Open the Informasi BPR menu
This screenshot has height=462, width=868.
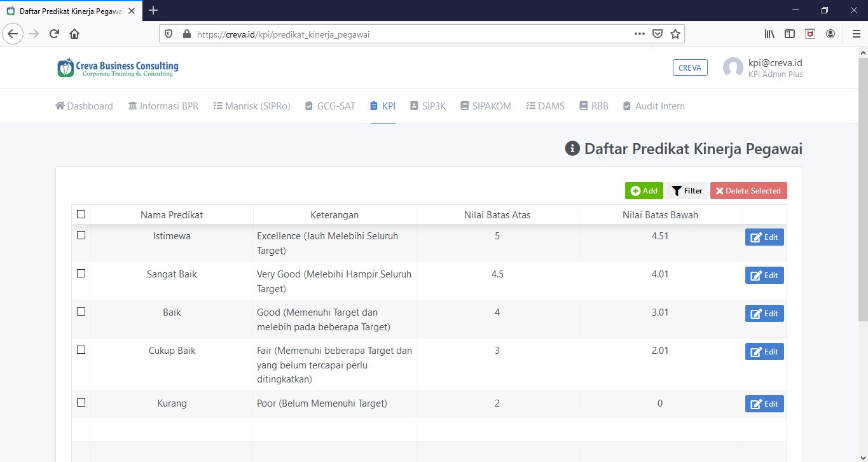tap(163, 106)
